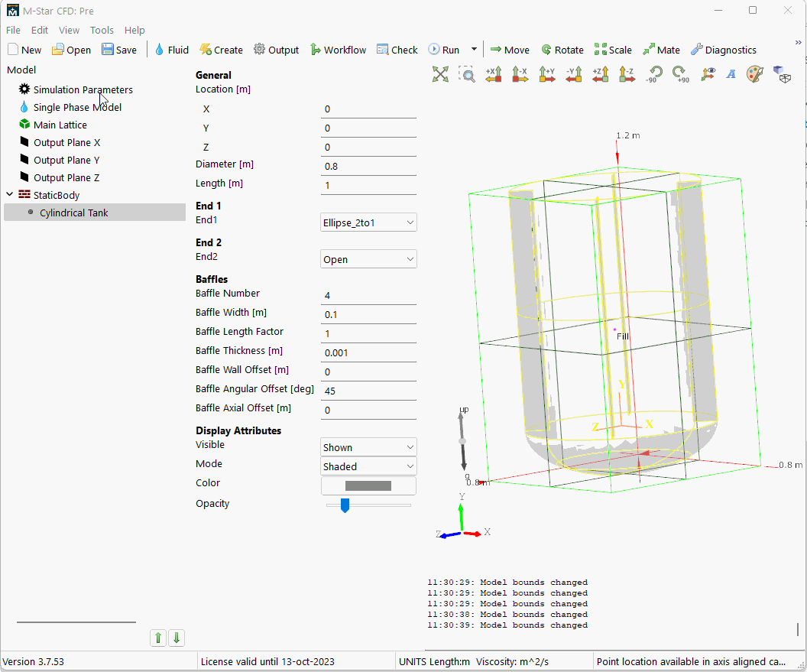
Task: Open the Workflow toolbar item
Action: pos(338,50)
